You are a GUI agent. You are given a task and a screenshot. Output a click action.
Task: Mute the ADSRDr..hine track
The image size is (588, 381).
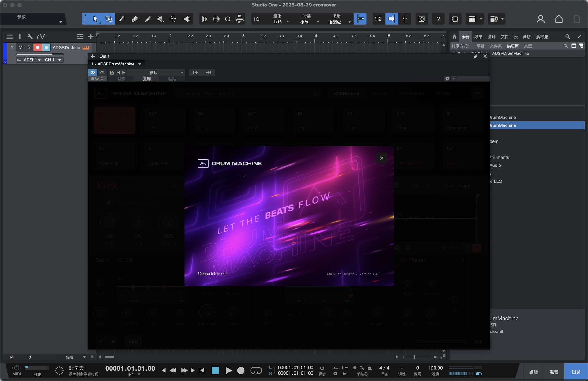click(21, 47)
